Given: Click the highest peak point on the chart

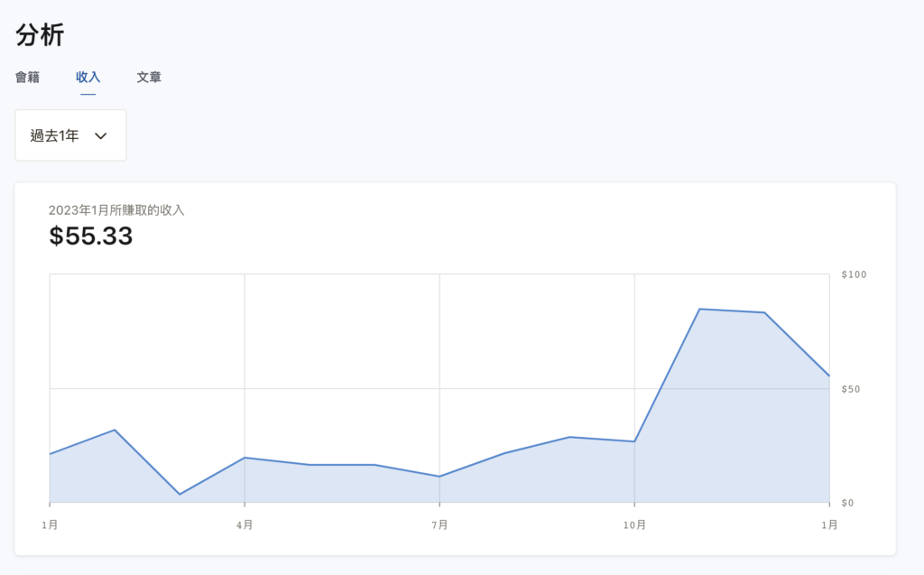Looking at the screenshot, I should (699, 309).
